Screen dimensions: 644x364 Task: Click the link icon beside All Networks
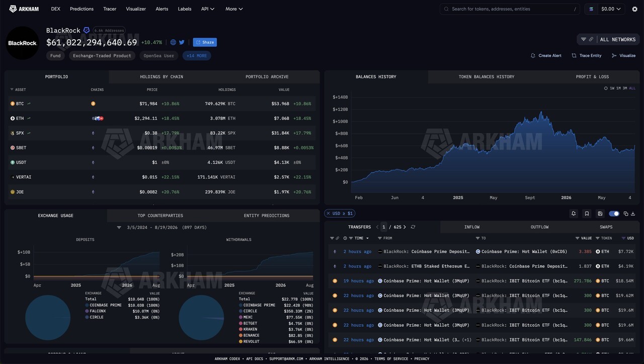(x=591, y=39)
